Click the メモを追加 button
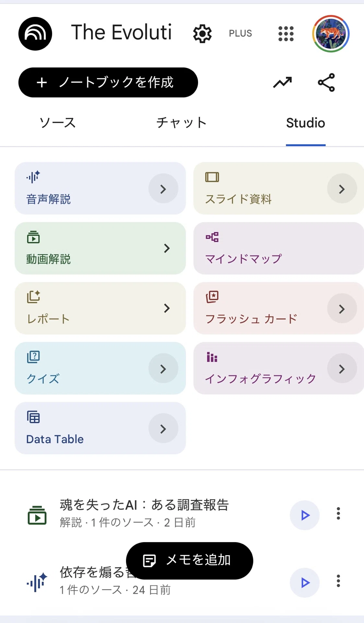364x623 pixels. (190, 561)
